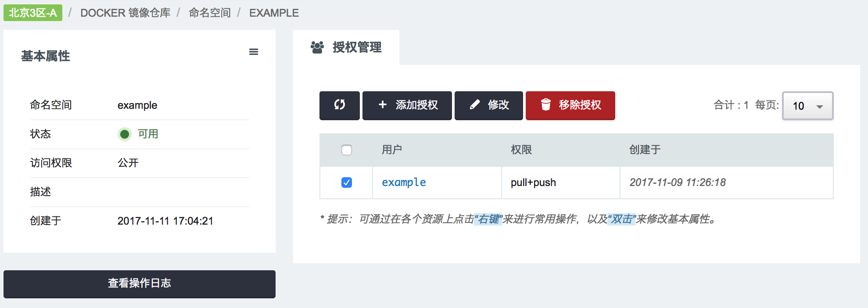Click the 创建于 column header in table
The image size is (868, 308).
645,150
